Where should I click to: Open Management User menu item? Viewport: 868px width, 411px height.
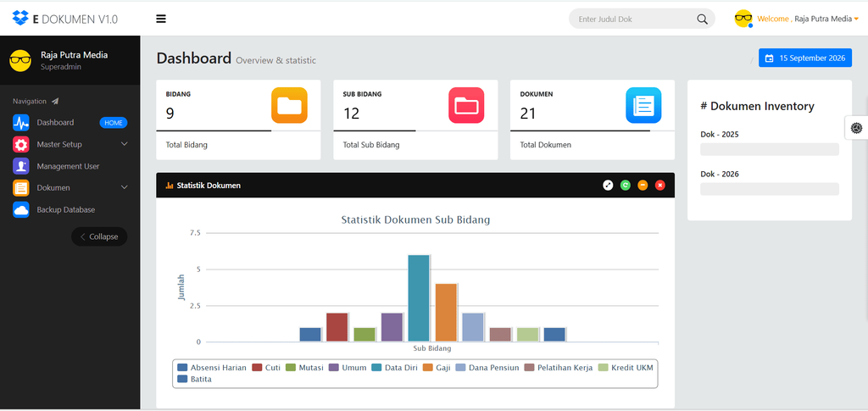tap(70, 166)
